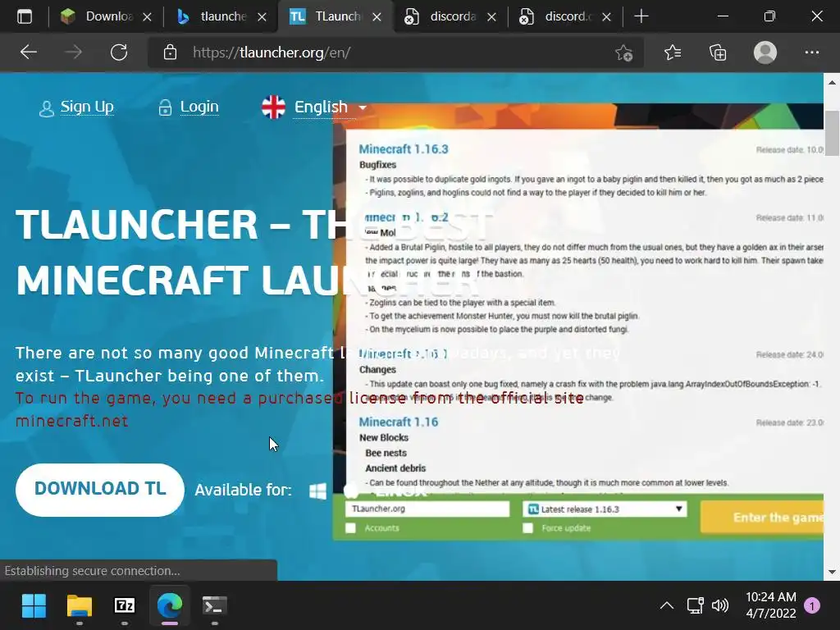840x630 pixels.
Task: Close the TLauncher tab
Action: click(x=377, y=17)
